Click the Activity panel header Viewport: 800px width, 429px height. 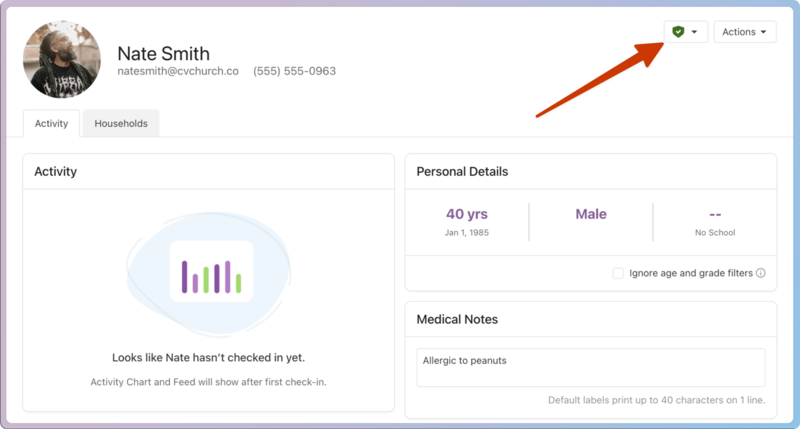tap(56, 171)
